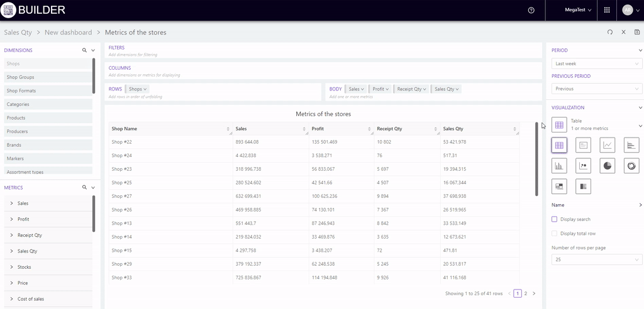The image size is (644, 309).
Task: Open the Number of rows per page dropdown
Action: pyautogui.click(x=596, y=259)
